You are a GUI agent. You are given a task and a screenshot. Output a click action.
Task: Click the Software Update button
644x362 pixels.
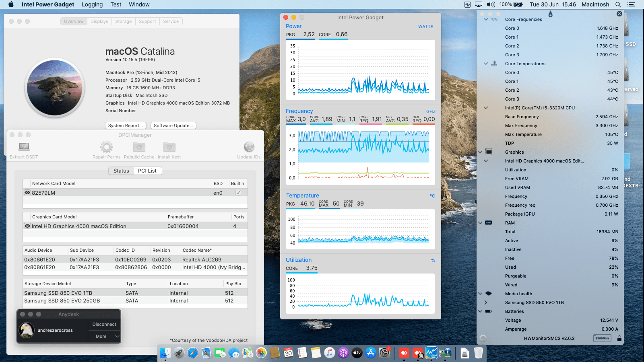click(x=173, y=125)
